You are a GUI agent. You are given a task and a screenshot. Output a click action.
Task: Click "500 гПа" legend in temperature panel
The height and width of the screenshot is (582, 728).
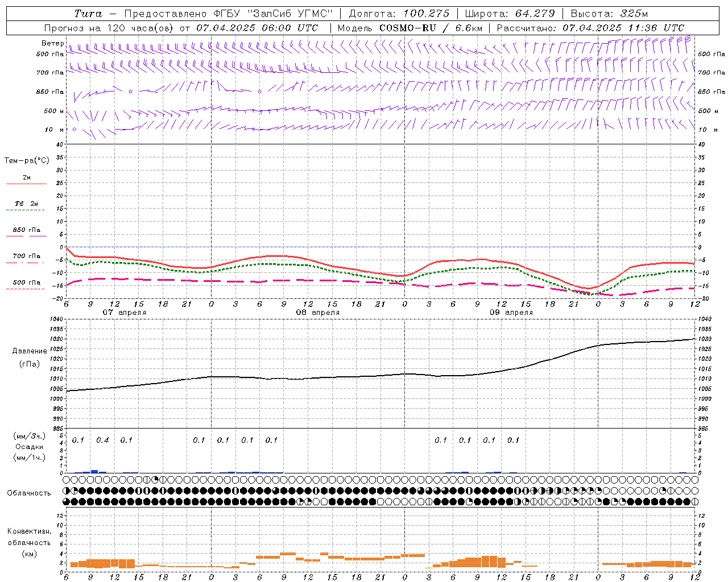point(27,282)
